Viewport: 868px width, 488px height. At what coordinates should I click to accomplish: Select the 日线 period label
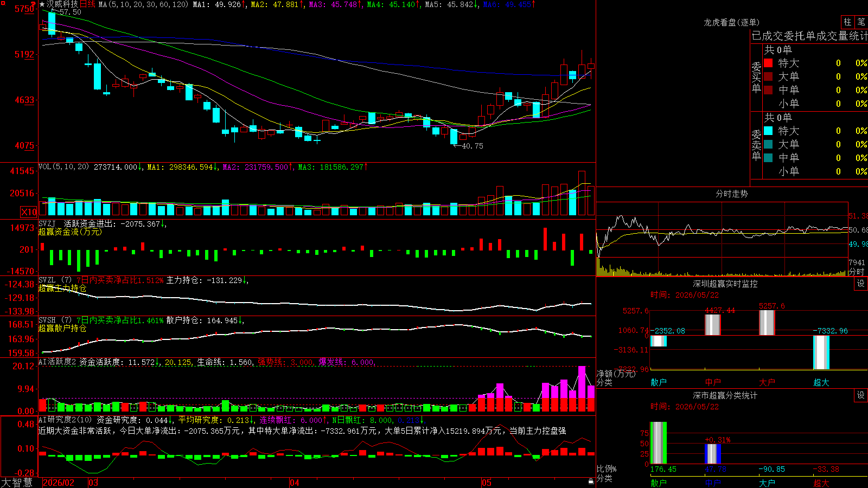coord(87,4)
